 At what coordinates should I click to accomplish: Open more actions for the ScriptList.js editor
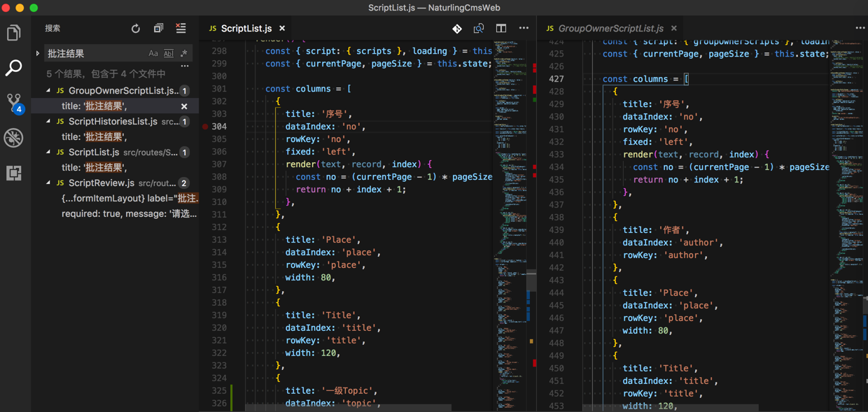click(x=524, y=29)
